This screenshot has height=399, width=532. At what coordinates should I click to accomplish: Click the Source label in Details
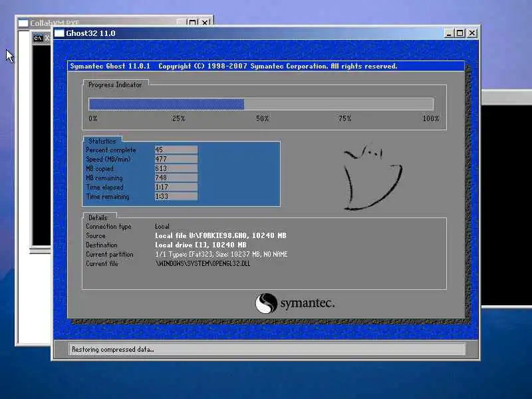[96, 235]
